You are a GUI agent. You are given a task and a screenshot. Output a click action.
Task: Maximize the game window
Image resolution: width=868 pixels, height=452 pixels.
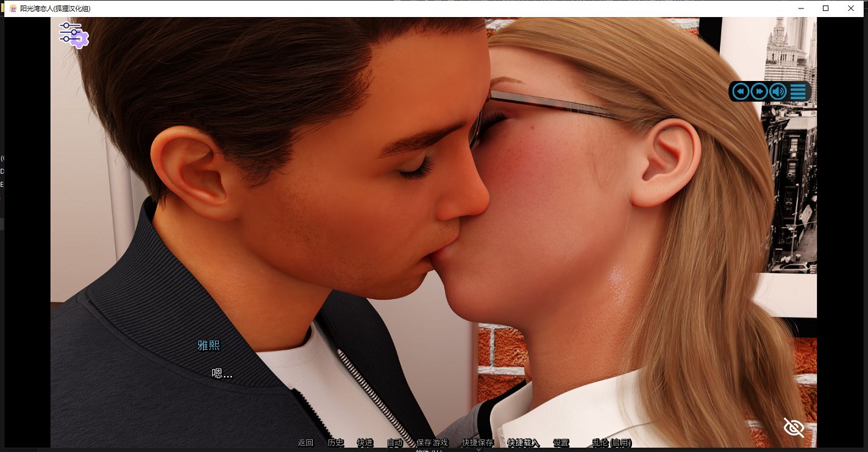(x=825, y=9)
